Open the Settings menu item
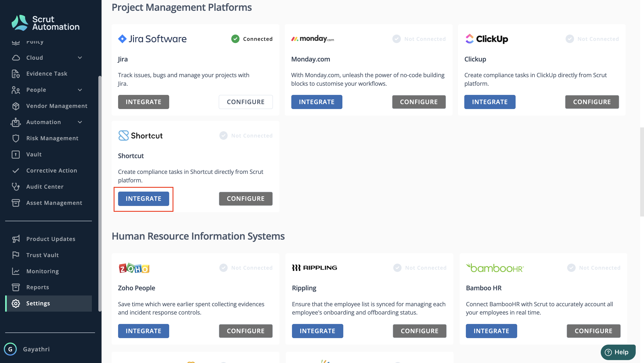 pyautogui.click(x=48, y=303)
